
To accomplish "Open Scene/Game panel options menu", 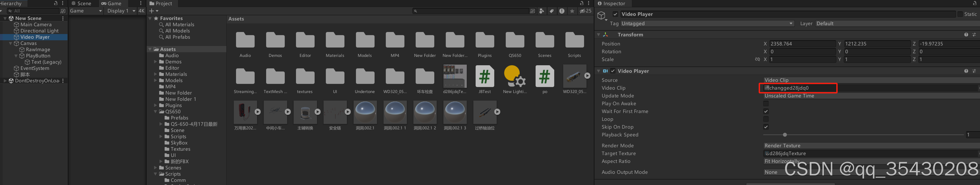I will click(x=141, y=3).
